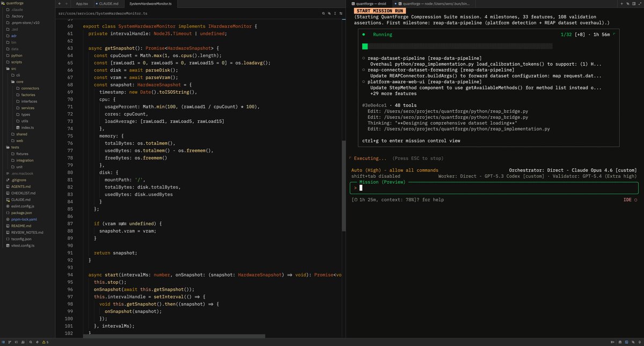Click 'ctrl+g to enter mission control view' text
Screen dimensions: 644x346
(x=411, y=141)
